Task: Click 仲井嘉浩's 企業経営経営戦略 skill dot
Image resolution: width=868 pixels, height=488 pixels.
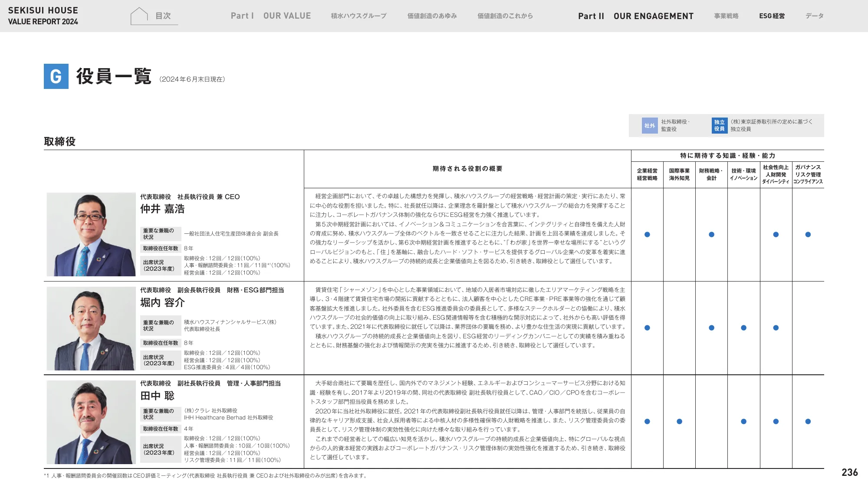Action: coord(647,234)
